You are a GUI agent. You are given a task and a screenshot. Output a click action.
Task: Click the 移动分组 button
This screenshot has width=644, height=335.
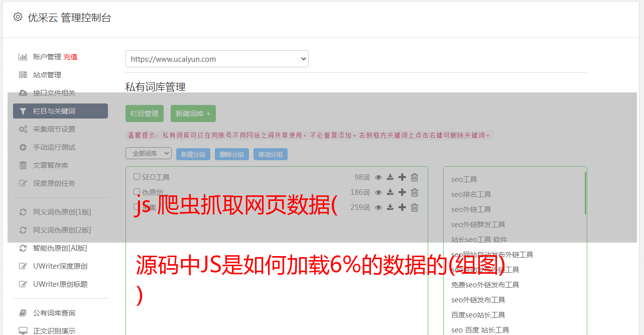(x=271, y=155)
